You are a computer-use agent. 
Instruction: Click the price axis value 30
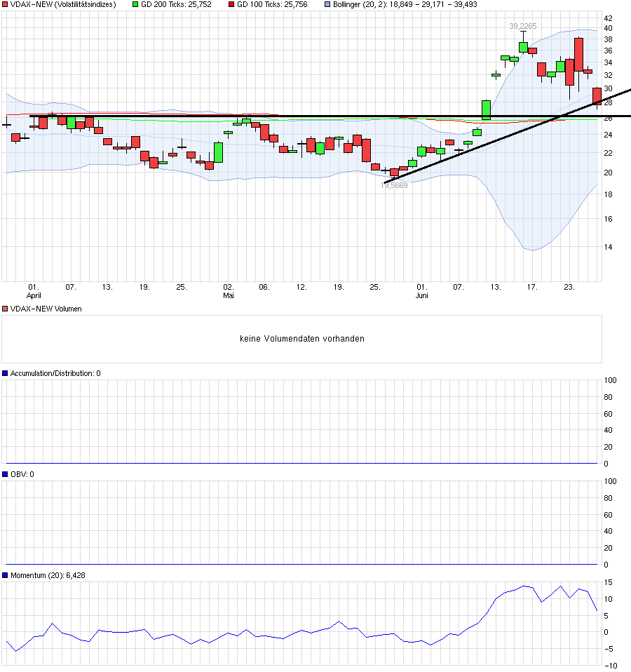click(608, 88)
